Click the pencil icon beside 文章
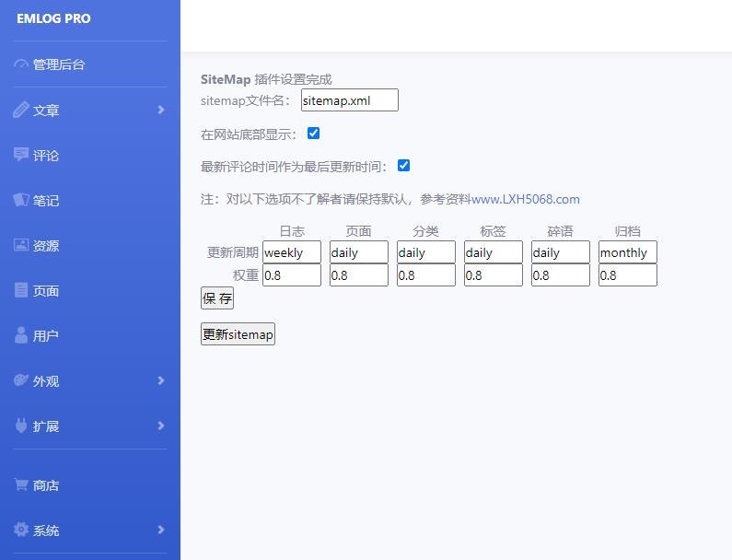 21,110
